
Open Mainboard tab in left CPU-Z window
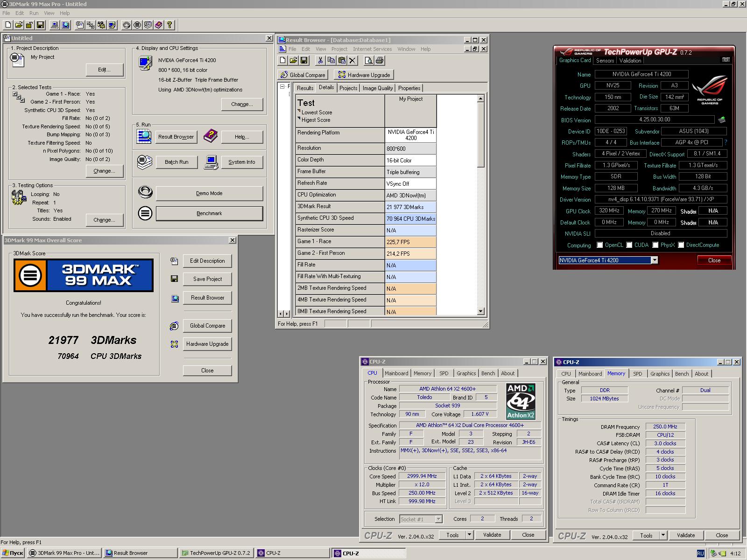(x=396, y=373)
